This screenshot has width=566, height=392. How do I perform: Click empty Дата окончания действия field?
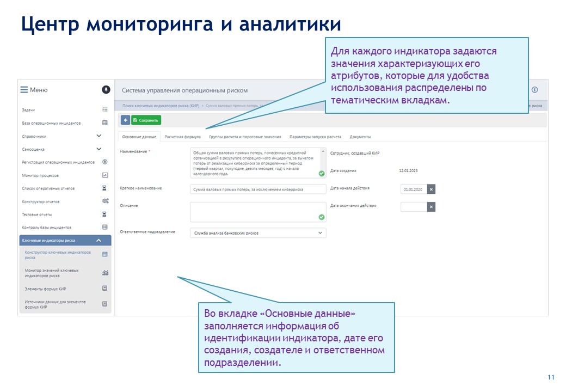(414, 206)
